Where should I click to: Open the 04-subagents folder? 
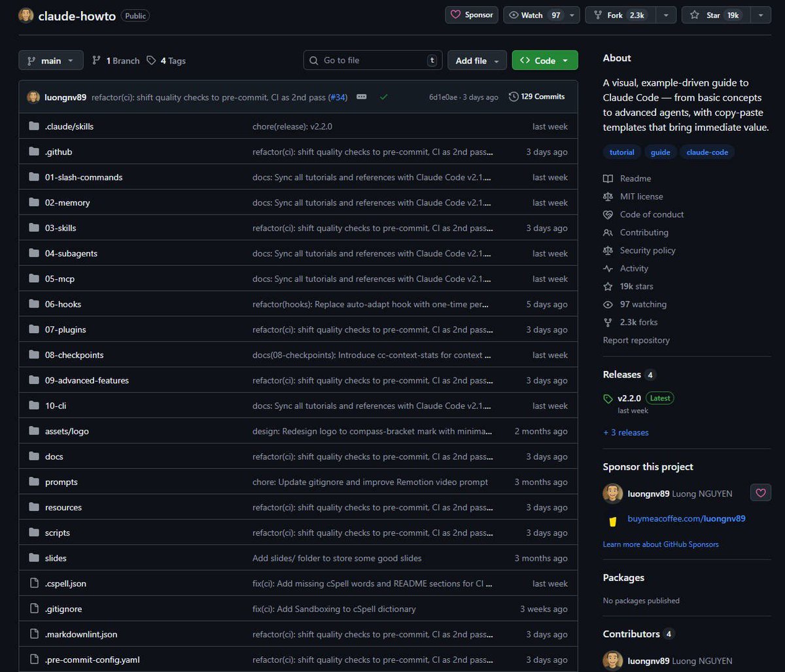tap(71, 253)
